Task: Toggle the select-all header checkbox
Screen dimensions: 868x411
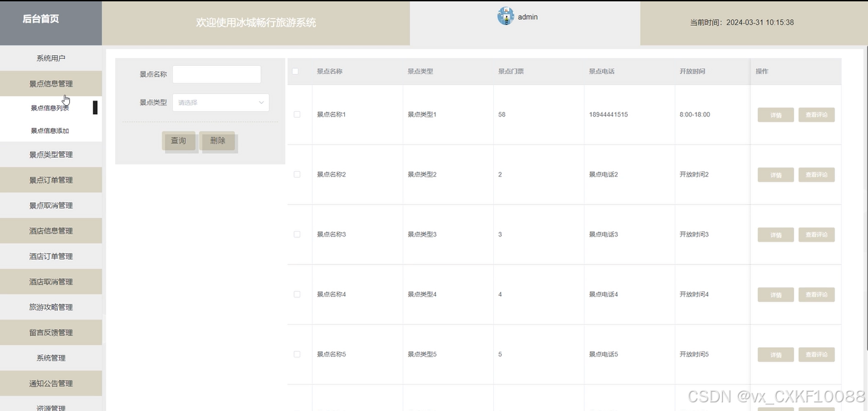Action: coord(296,71)
